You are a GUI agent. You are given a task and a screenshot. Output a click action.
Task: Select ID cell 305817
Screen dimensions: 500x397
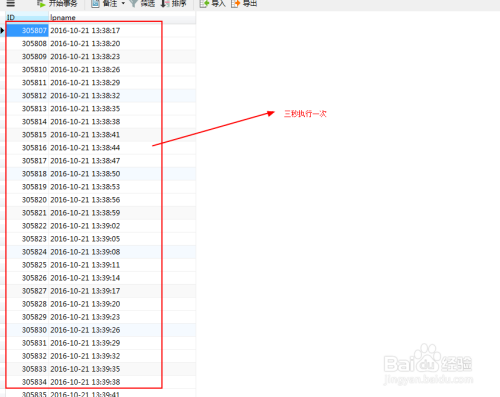(x=27, y=160)
